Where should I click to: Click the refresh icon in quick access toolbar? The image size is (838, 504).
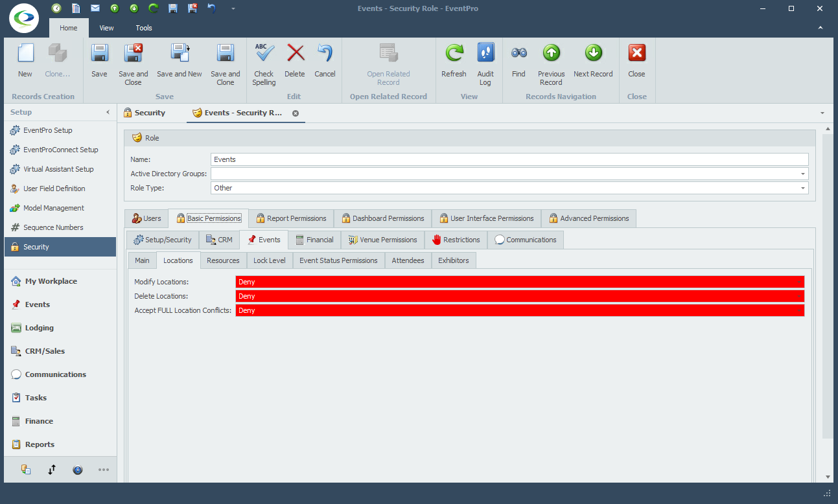point(154,8)
